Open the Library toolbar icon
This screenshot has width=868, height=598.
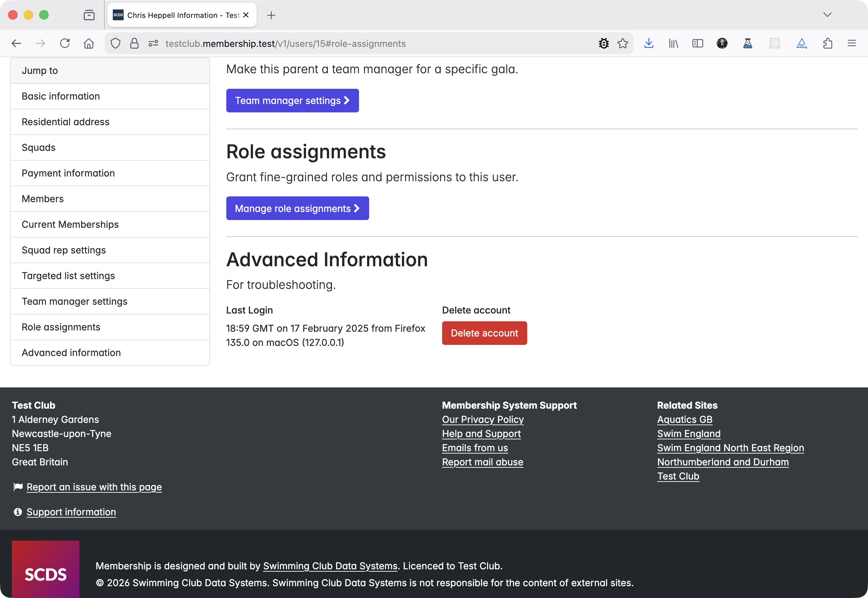click(673, 43)
